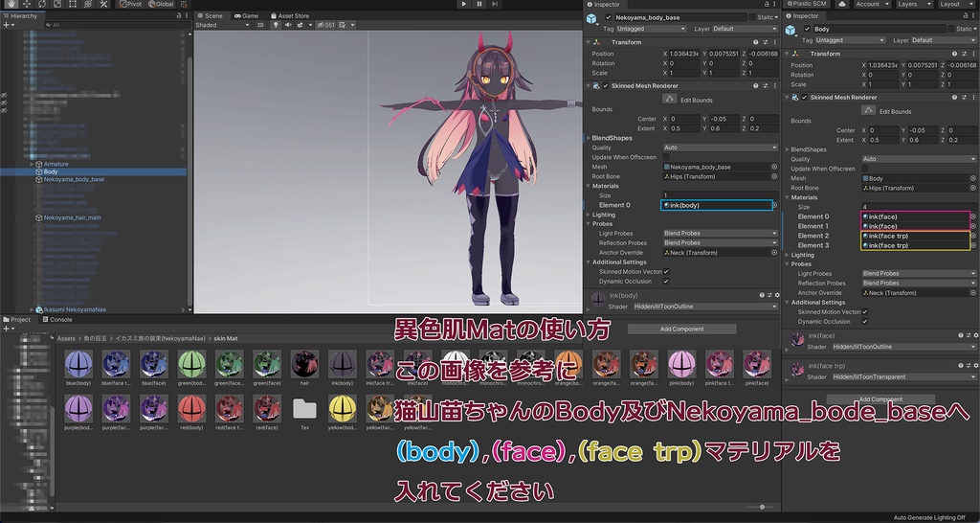Open the custom editor tools icon
The width and height of the screenshot is (980, 523).
coord(103,4)
